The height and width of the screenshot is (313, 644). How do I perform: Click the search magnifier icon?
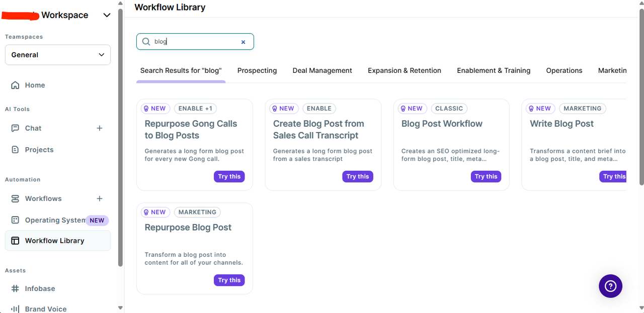point(146,42)
